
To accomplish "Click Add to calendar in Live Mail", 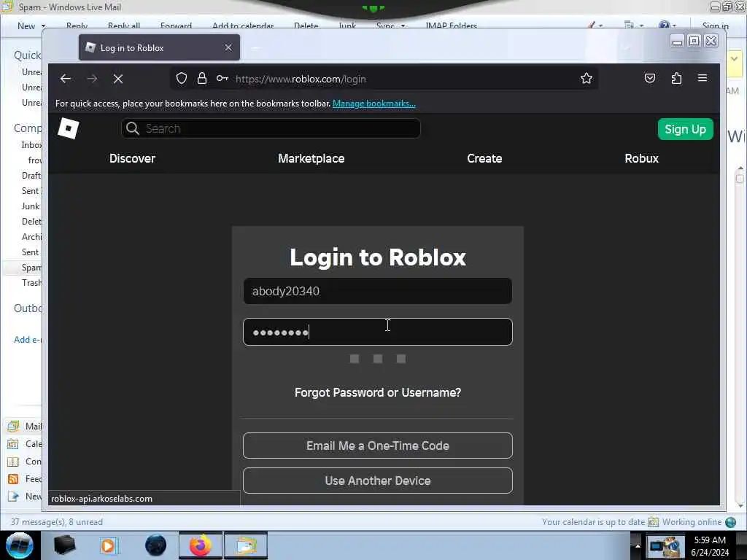I will (243, 26).
